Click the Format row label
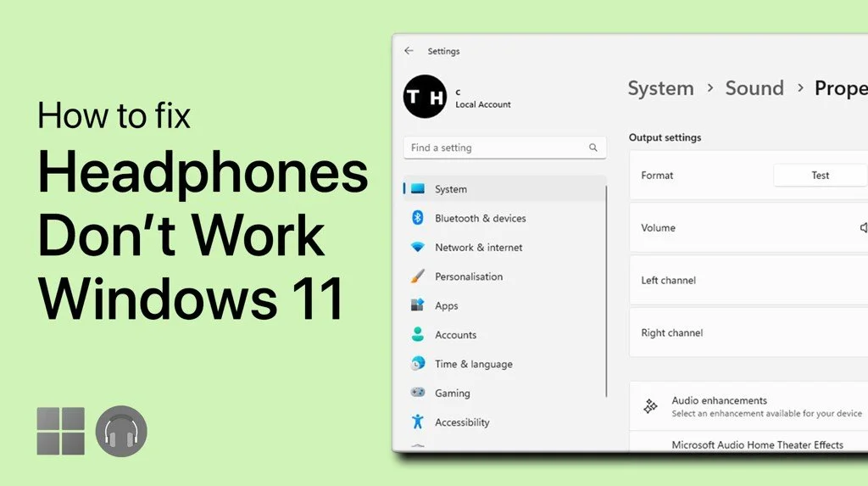 (x=657, y=175)
